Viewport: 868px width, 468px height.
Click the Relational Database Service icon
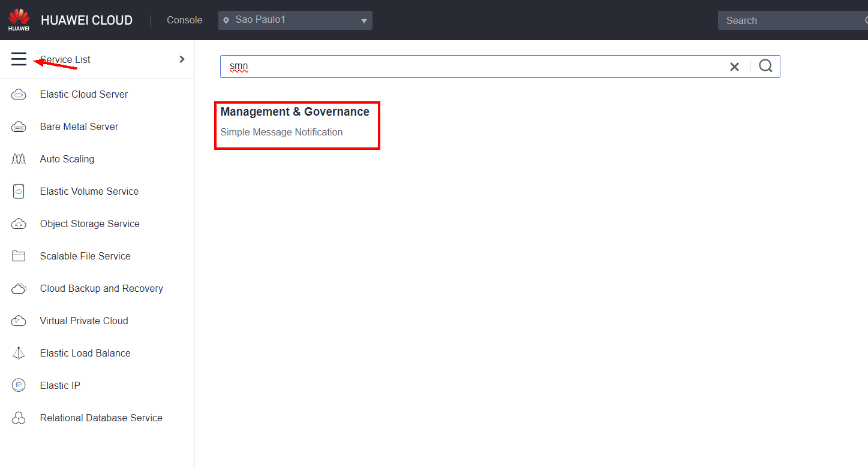[19, 418]
